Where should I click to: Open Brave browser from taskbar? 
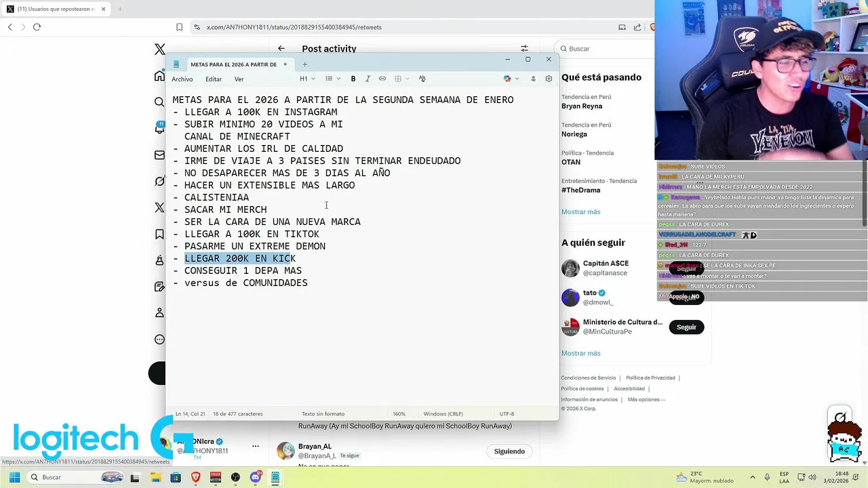[x=195, y=477]
